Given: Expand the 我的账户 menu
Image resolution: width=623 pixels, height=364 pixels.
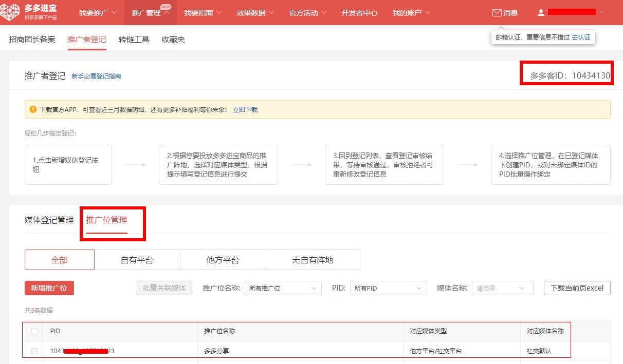Looking at the screenshot, I should [412, 13].
